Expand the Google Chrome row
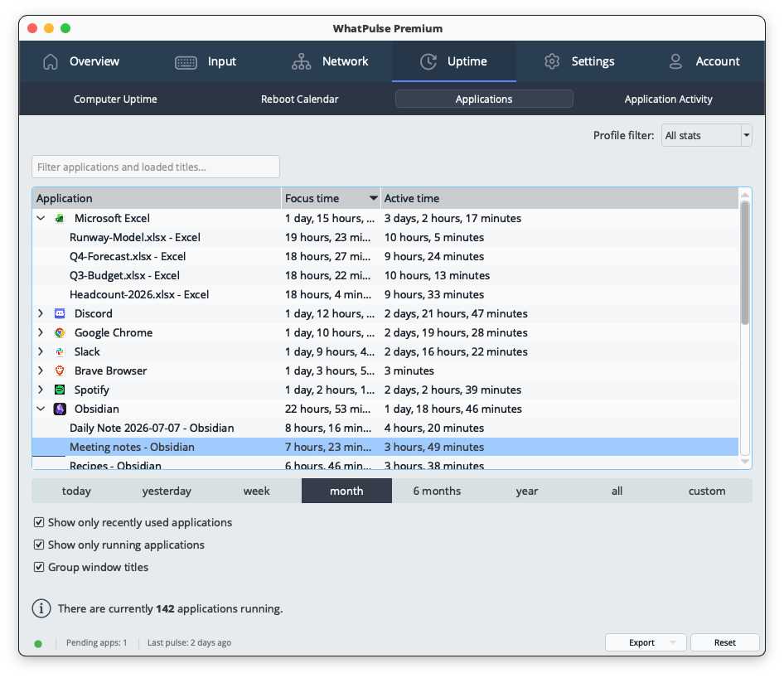This screenshot has height=678, width=784. (x=41, y=332)
